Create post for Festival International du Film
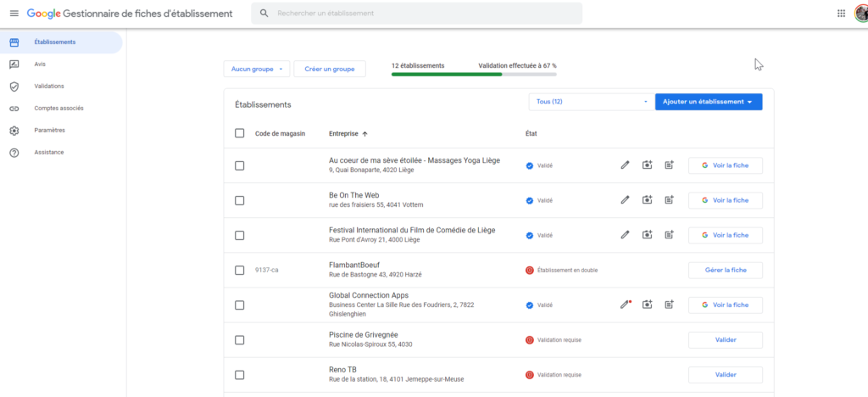The width and height of the screenshot is (868, 397). pos(670,235)
